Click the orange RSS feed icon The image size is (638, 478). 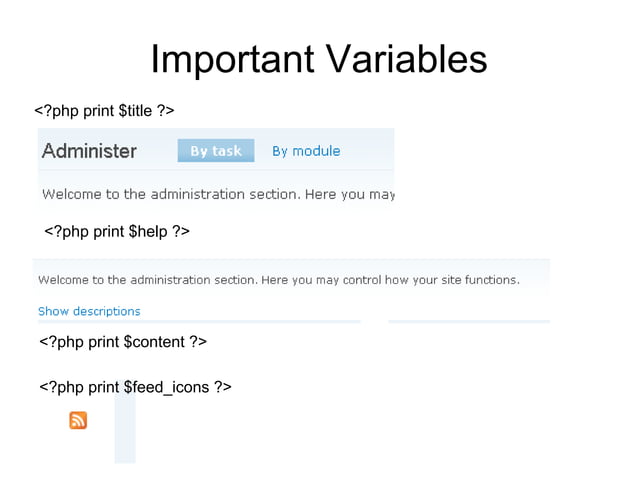coord(78,420)
